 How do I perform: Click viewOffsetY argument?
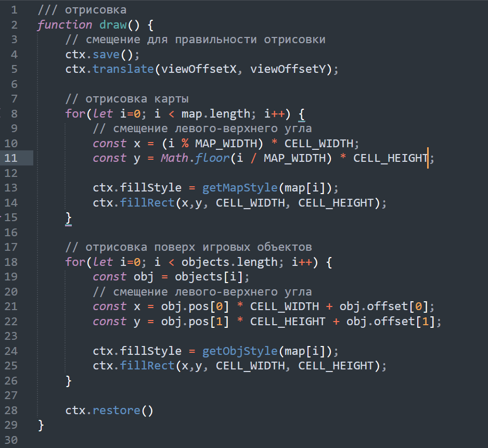point(288,69)
